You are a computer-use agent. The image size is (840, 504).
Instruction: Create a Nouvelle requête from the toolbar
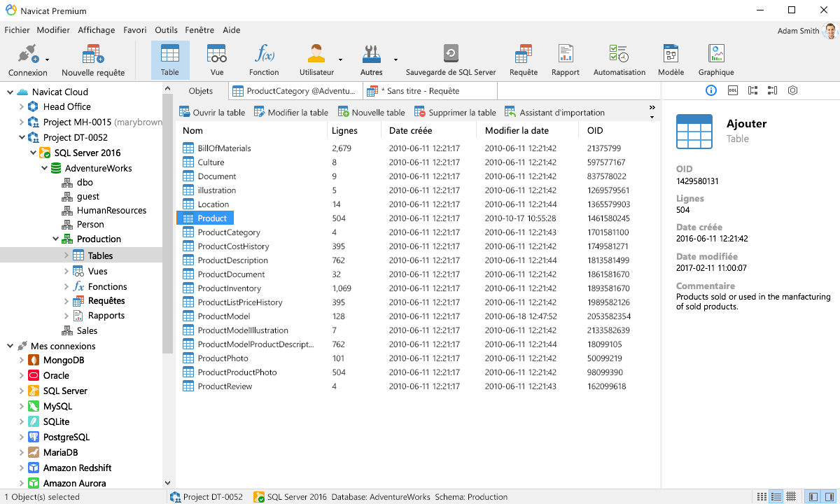pyautogui.click(x=93, y=59)
